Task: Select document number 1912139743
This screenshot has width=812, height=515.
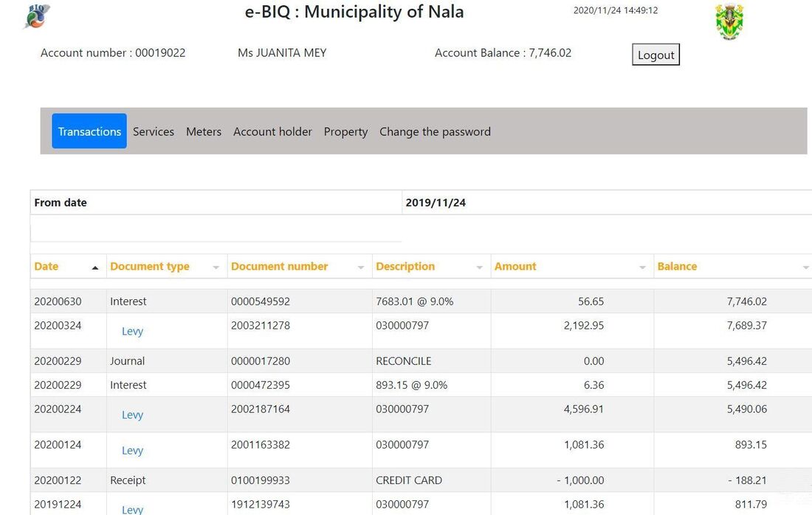Action: tap(261, 504)
